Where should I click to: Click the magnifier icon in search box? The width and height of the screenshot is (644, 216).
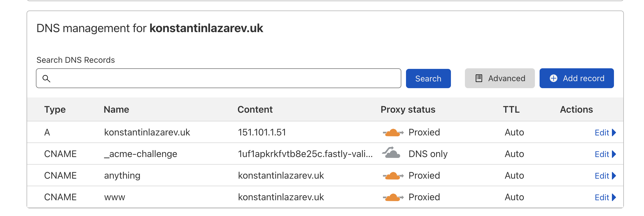click(x=46, y=79)
